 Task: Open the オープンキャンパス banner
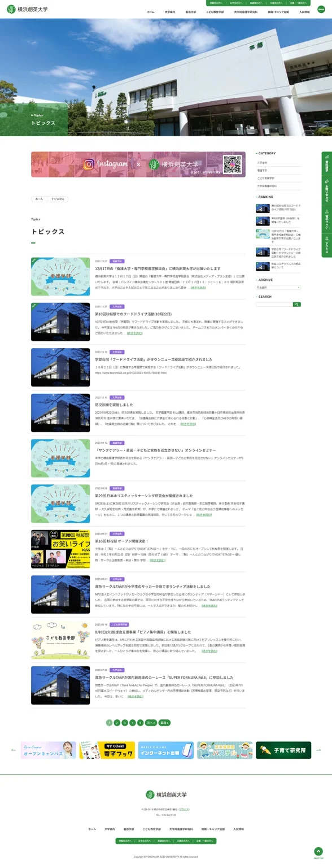click(49, 750)
